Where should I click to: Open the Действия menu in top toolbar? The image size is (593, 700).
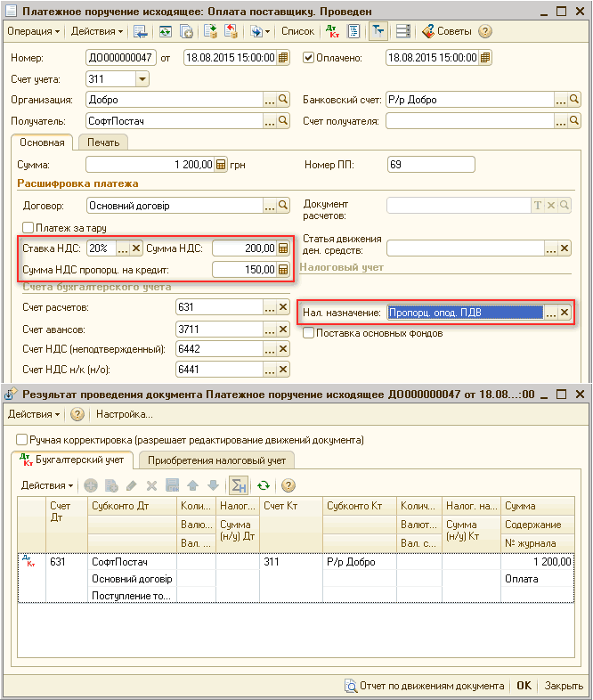(x=97, y=31)
